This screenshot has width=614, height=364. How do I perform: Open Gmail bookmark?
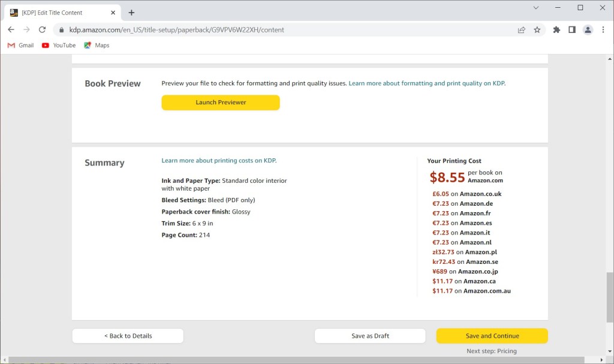[20, 45]
